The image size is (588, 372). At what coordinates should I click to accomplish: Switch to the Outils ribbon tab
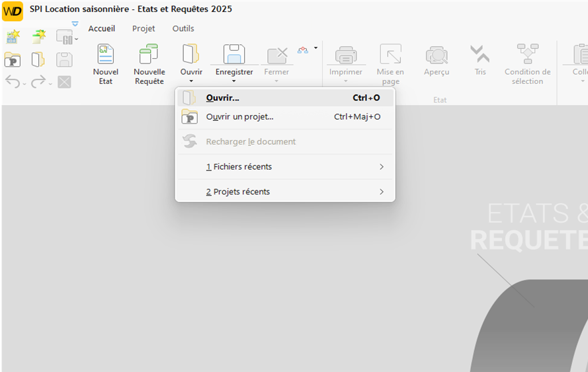coord(183,29)
